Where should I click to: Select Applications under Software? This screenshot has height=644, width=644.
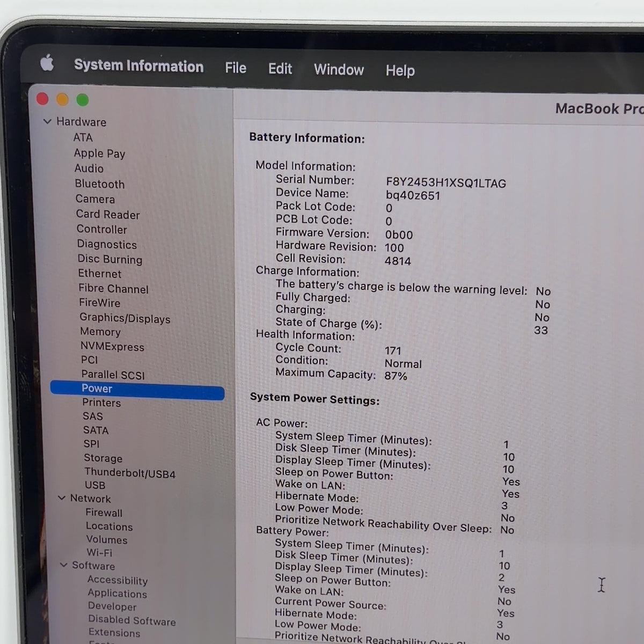point(117,594)
